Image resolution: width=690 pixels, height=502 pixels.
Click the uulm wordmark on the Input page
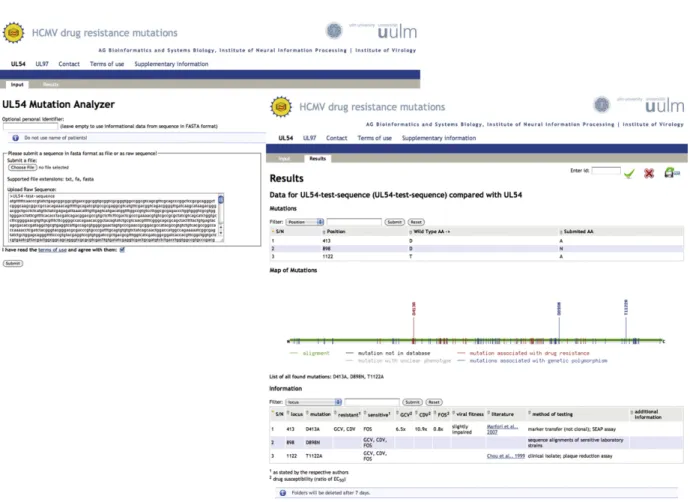coord(397,32)
